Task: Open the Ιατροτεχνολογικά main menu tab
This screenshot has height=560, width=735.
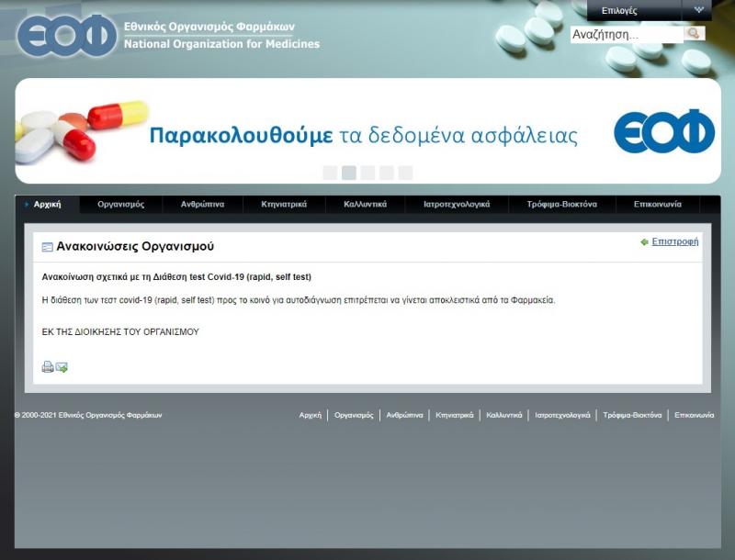Action: click(x=457, y=205)
